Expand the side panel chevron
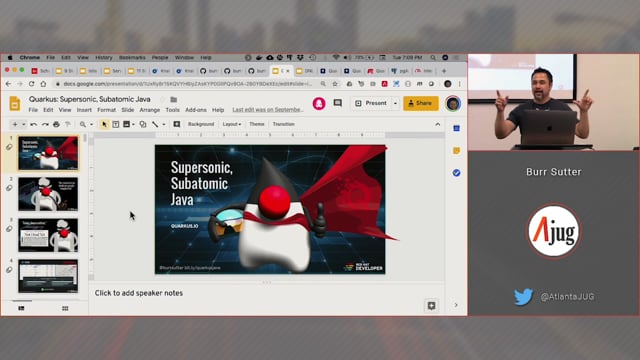The image size is (640, 360). point(456,305)
